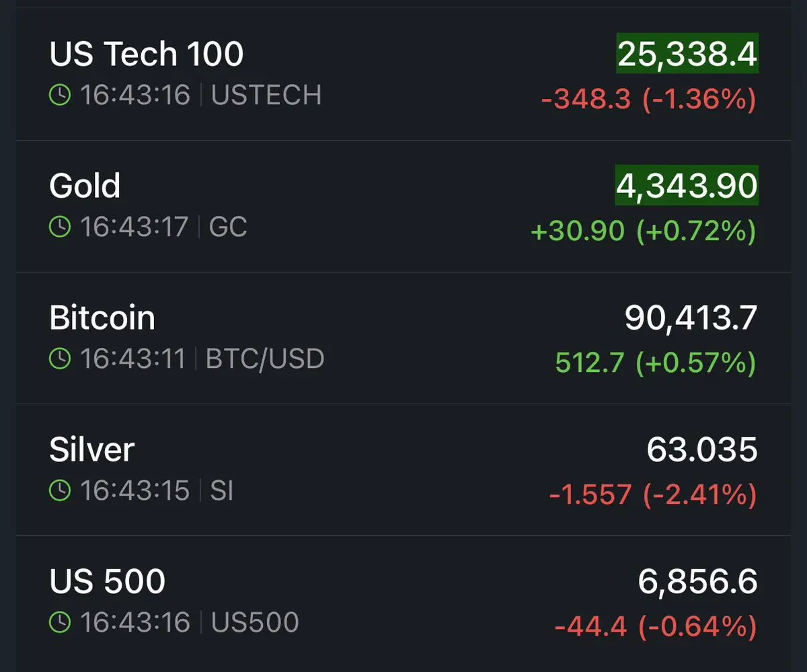This screenshot has height=672, width=807.
Task: Open the US Tech 100 instrument
Action: point(146,54)
